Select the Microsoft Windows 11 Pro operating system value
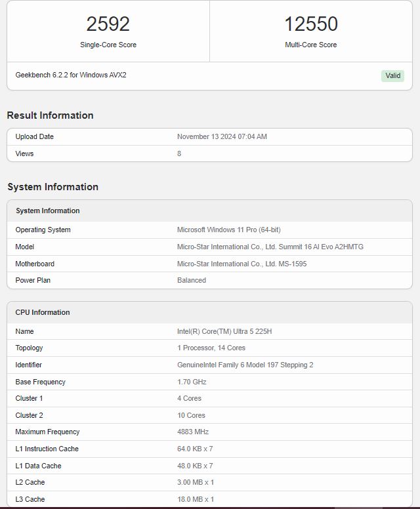Viewport: 420px width, 509px height. (x=228, y=230)
